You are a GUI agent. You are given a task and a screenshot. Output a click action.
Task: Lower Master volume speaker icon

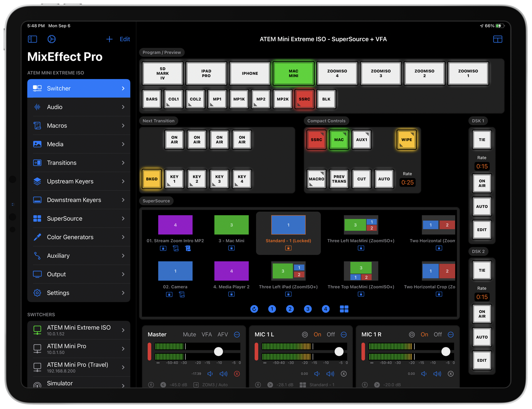tap(210, 374)
